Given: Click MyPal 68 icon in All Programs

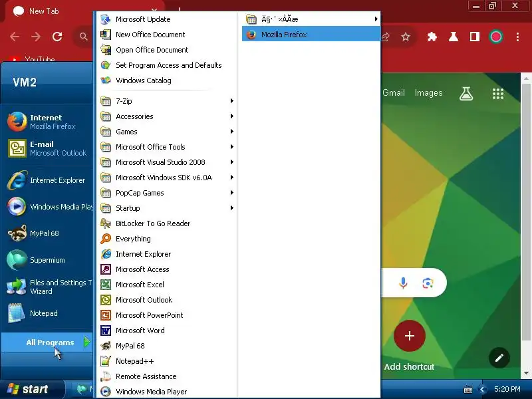Looking at the screenshot, I should point(106,346).
